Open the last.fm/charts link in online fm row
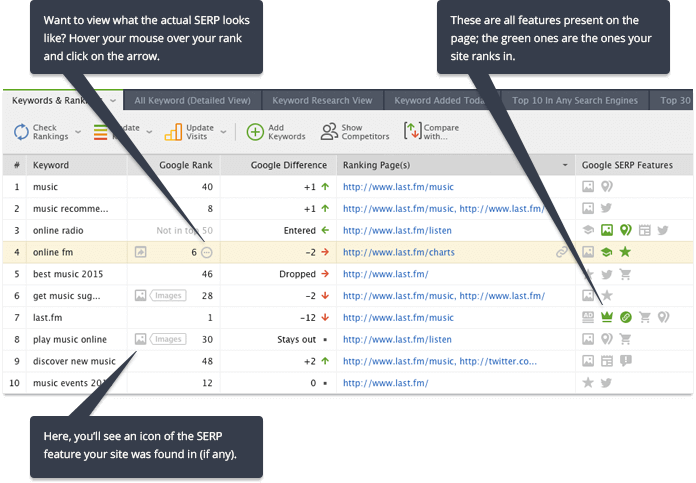Viewport: 696px width, 483px height. [x=399, y=252]
